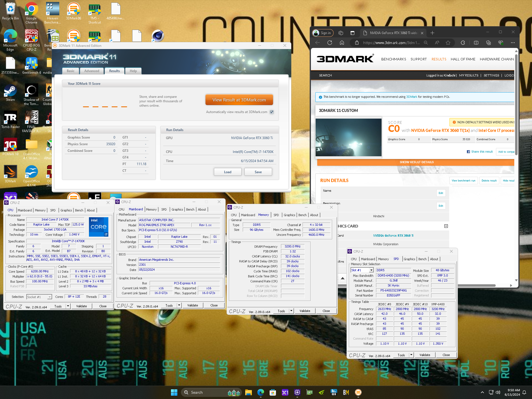Click SHOW RESULT DETAILS bar on 3dmark page

[416, 162]
